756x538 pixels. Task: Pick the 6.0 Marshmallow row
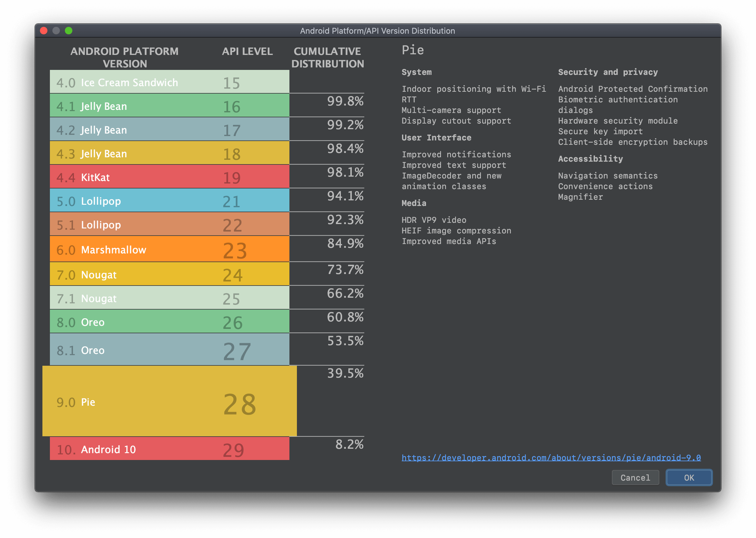(x=169, y=249)
